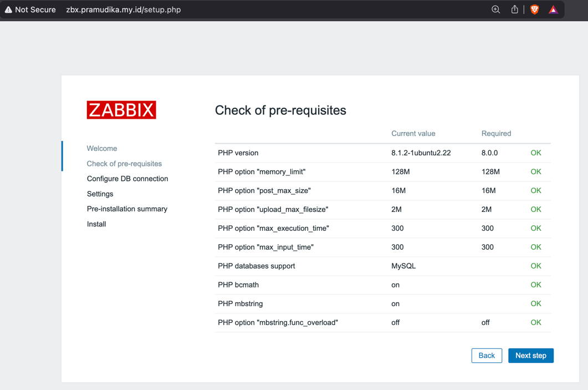Click current value 128M for memory_limit
588x390 pixels.
(401, 171)
